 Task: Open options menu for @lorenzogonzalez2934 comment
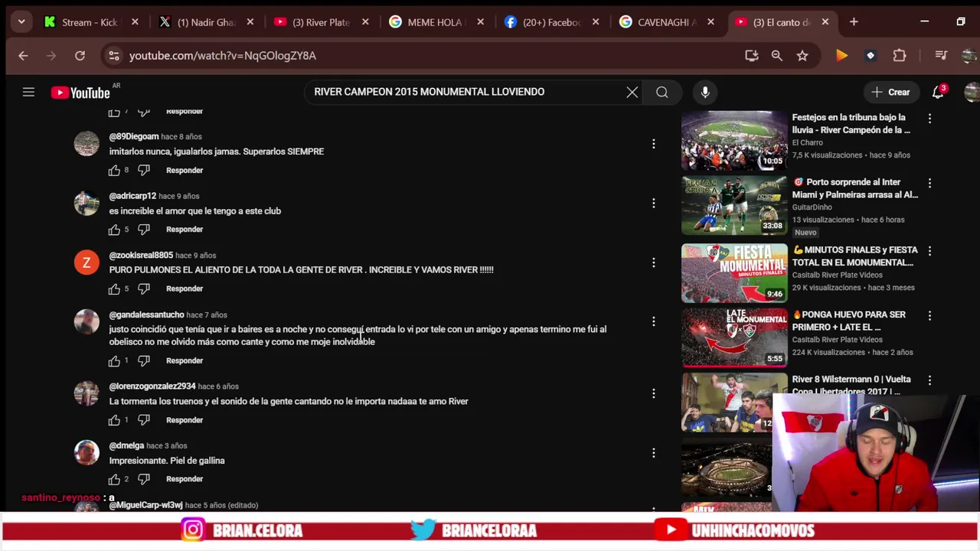(x=653, y=393)
